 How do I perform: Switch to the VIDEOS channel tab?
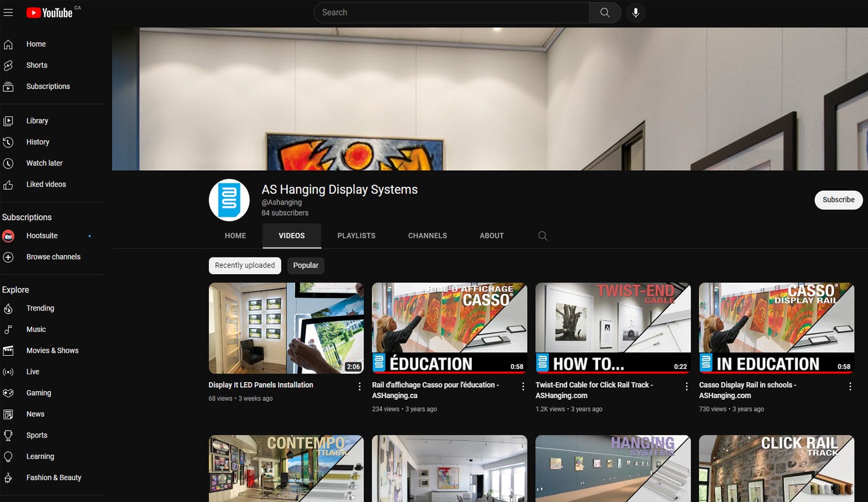292,236
